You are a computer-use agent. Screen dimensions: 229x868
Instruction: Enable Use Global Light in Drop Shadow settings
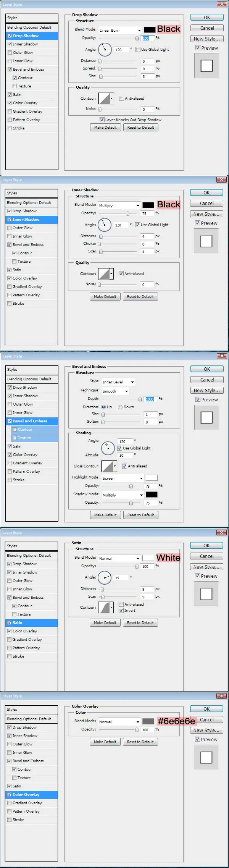pos(138,49)
